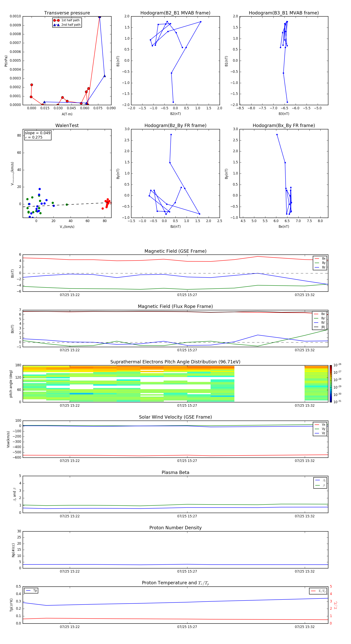
Task: Click "07/25 15:32" tick under GSE Magnetic Field plot
Action: (305, 295)
